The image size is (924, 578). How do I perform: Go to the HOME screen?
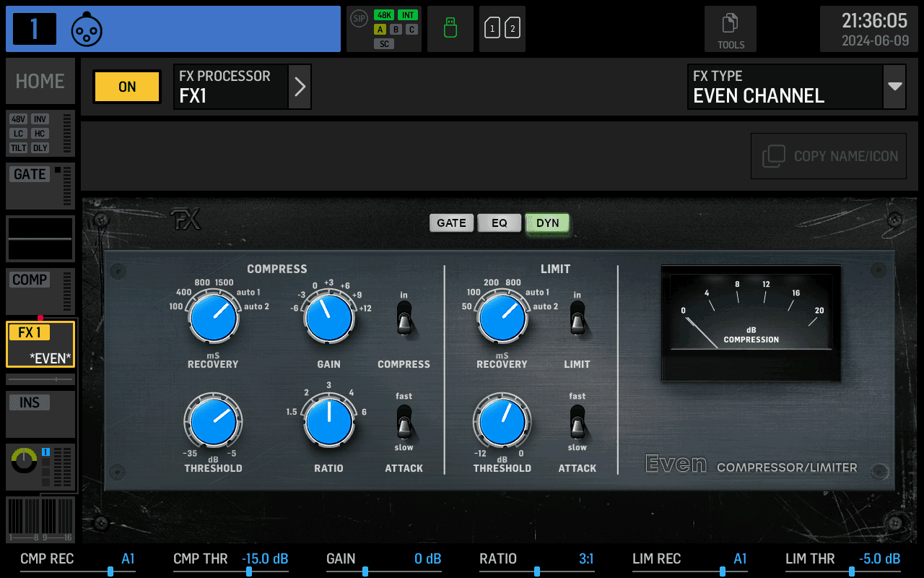(40, 81)
